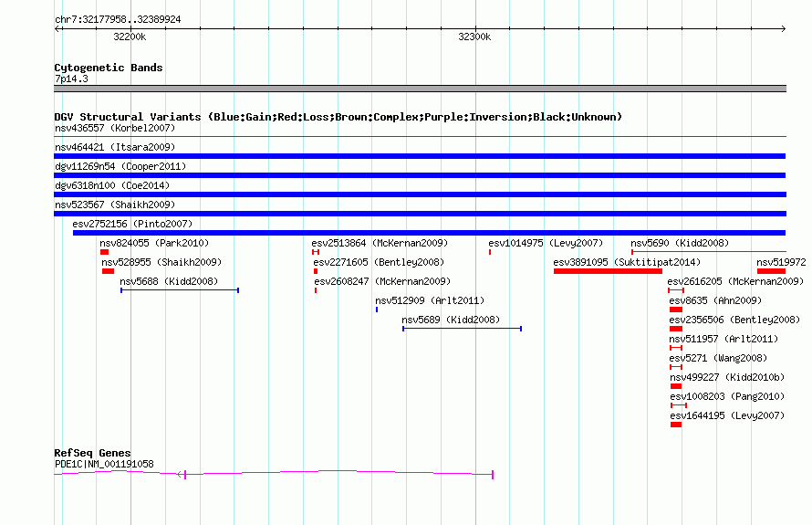This screenshot has width=812, height=525.
Task: Select the nsv5688 (Kidd2008) label
Action: 169,281
